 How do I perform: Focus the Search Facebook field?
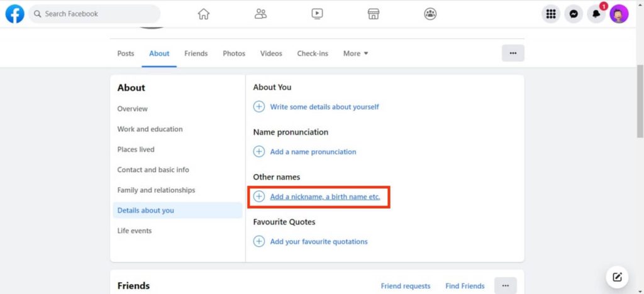tap(94, 14)
